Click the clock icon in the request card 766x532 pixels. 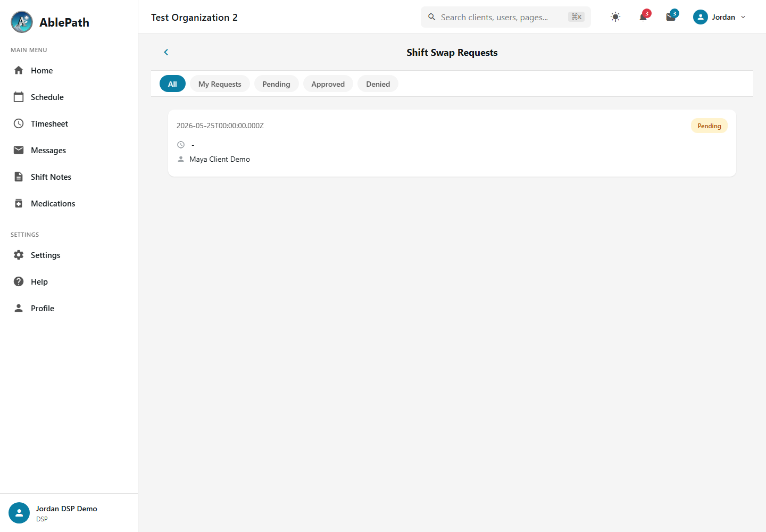tap(181, 145)
